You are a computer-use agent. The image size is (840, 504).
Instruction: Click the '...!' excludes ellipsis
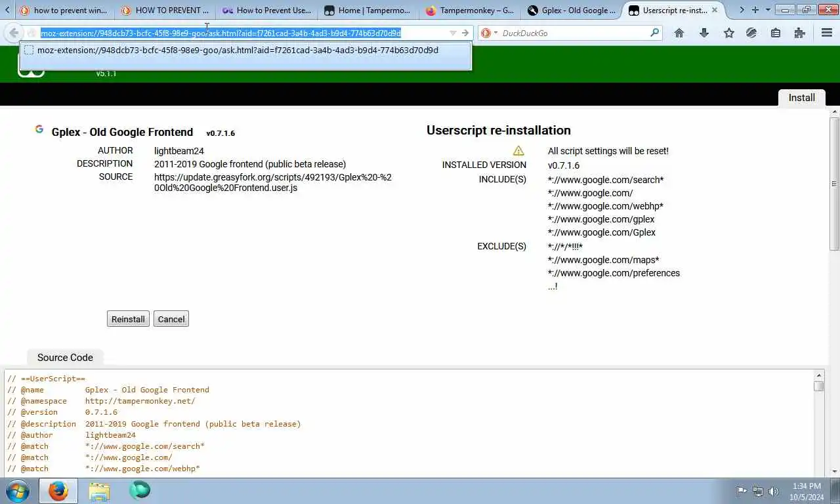click(553, 286)
